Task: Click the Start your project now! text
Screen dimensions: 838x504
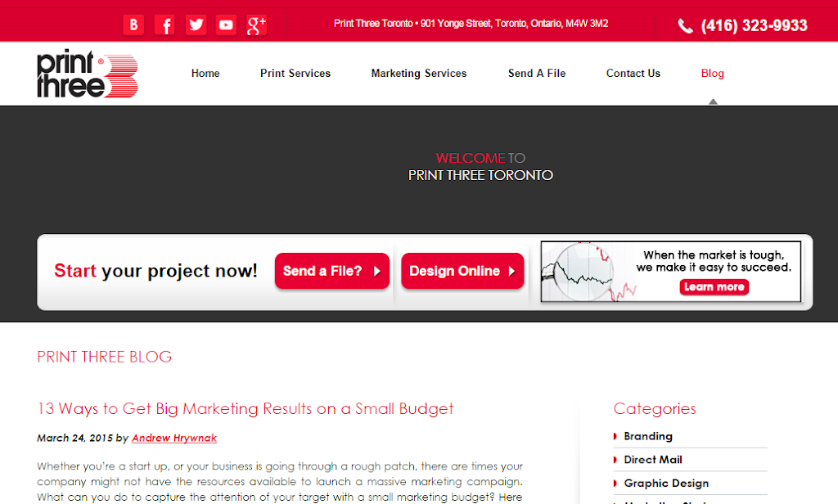Action: tap(155, 271)
